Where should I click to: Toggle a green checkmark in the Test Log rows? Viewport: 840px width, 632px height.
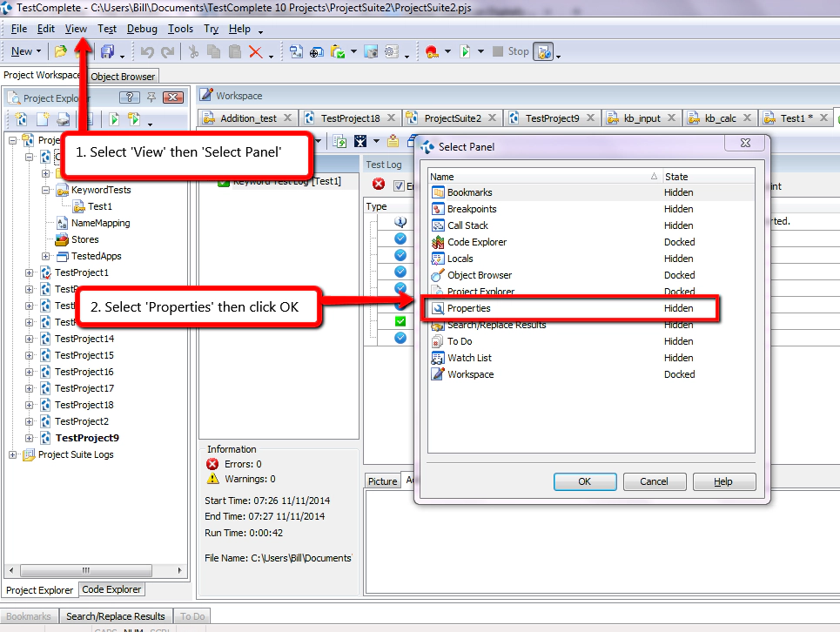399,320
